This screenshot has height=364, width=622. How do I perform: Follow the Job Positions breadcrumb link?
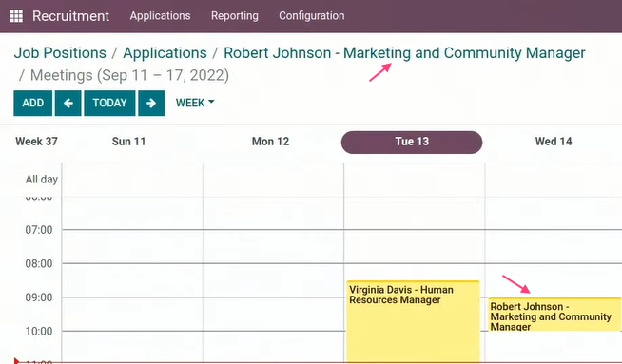click(60, 52)
